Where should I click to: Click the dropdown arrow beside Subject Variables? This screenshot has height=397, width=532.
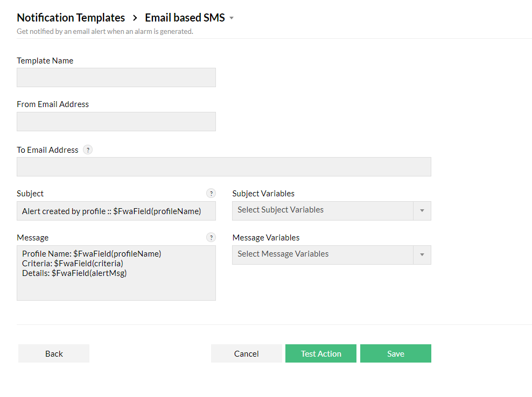pos(423,211)
